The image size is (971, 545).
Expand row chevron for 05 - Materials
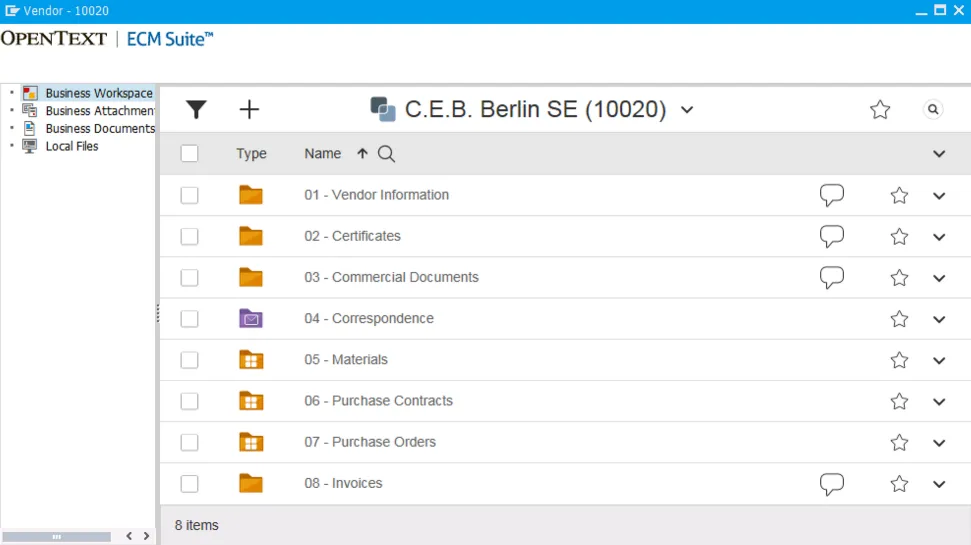point(939,361)
